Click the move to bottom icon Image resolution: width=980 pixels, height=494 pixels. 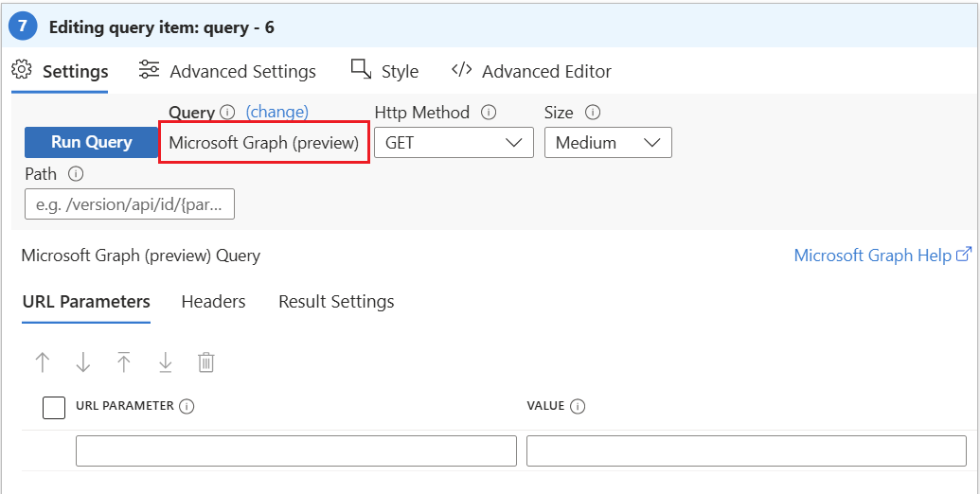pos(165,362)
